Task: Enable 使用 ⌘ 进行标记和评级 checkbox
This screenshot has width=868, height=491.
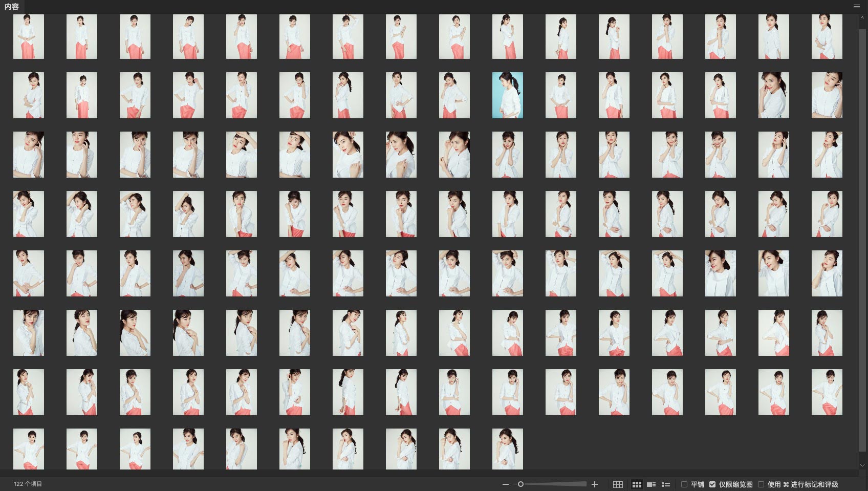Action: point(761,484)
